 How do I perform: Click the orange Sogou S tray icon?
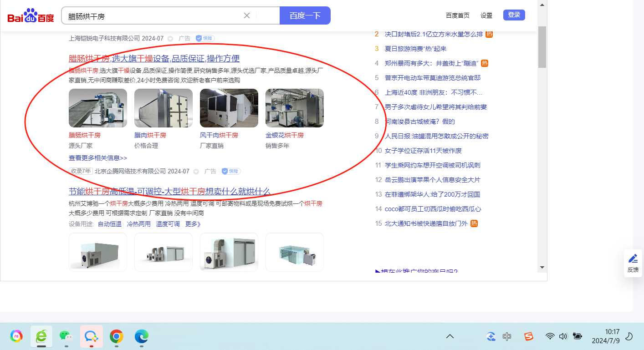coord(528,336)
